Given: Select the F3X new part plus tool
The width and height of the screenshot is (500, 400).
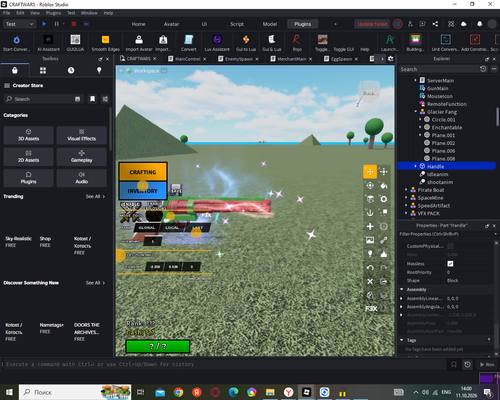Looking at the screenshot, I should [370, 226].
